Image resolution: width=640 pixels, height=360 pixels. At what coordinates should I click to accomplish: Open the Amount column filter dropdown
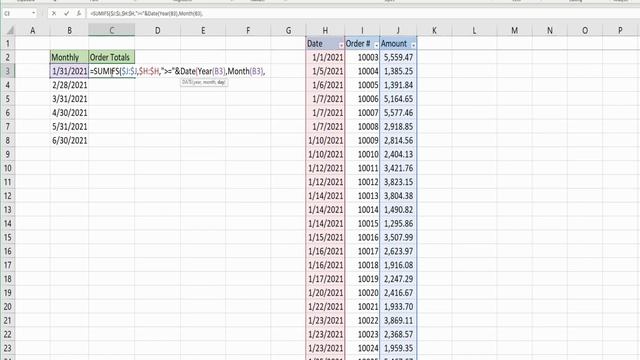pos(413,45)
